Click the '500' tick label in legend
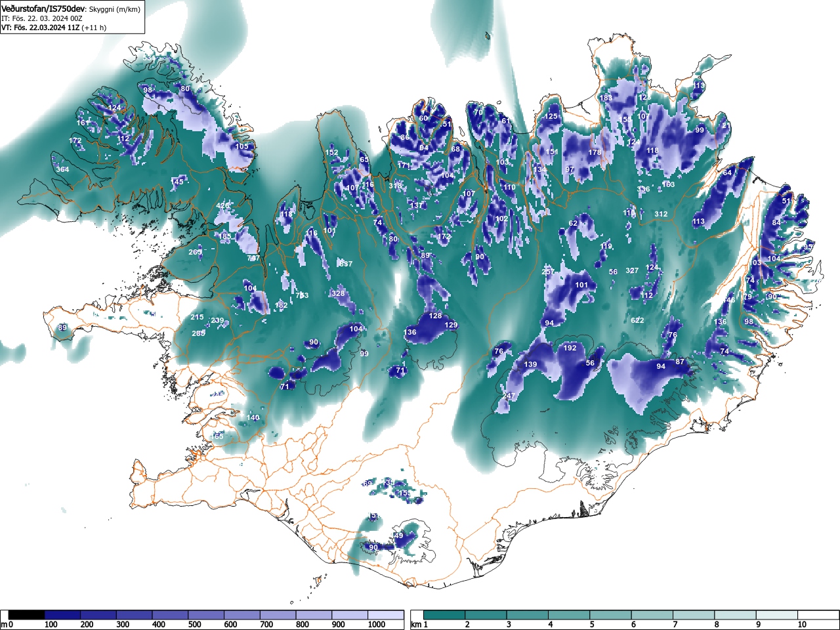 [194, 625]
